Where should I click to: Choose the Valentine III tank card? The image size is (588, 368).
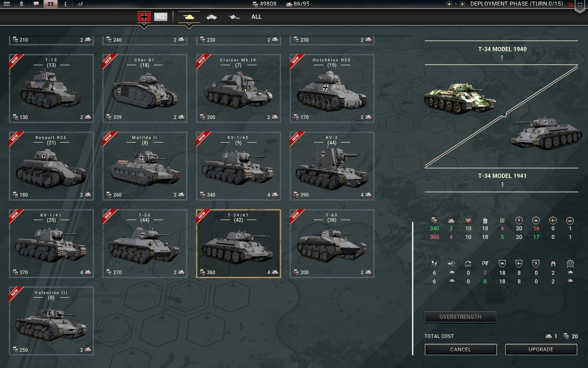(51, 321)
